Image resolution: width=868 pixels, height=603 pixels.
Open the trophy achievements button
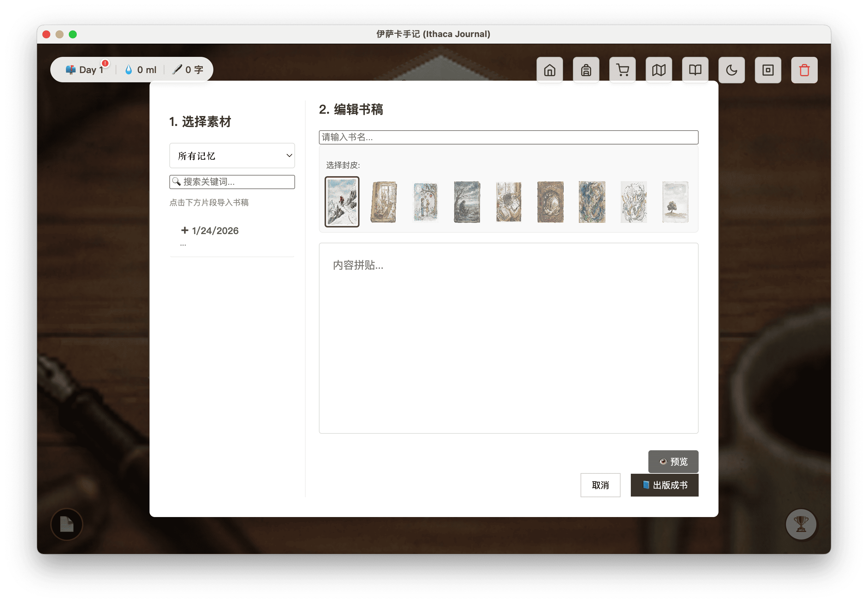point(801,524)
